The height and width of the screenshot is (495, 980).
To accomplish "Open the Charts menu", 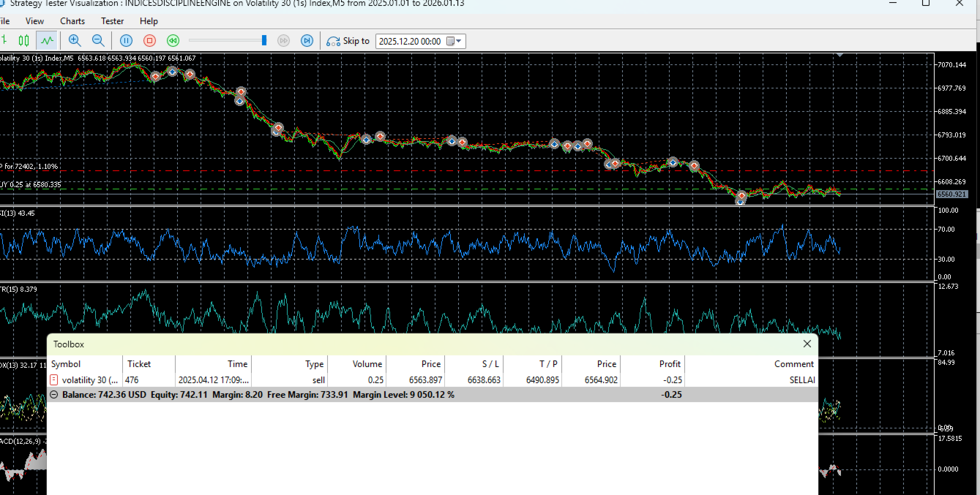I will 72,21.
